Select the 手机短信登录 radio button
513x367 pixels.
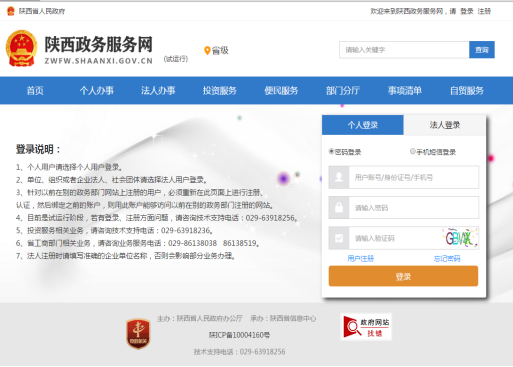(x=413, y=151)
